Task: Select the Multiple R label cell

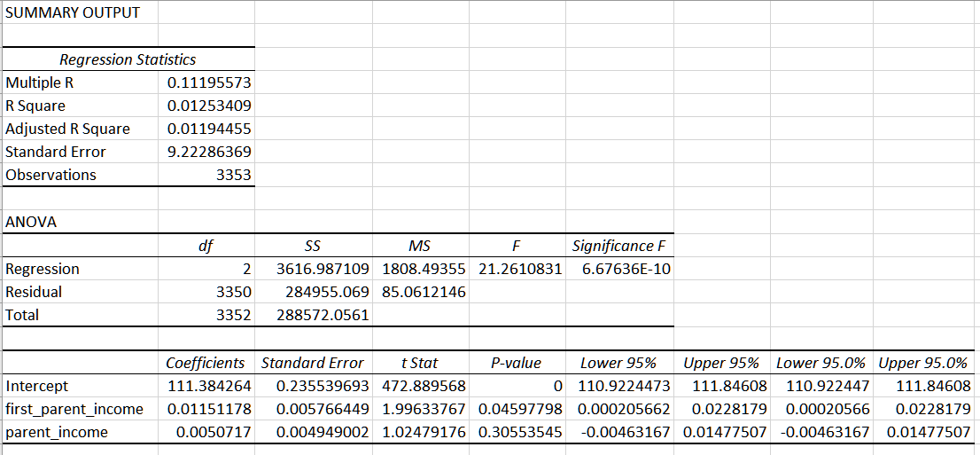Action: tap(80, 82)
